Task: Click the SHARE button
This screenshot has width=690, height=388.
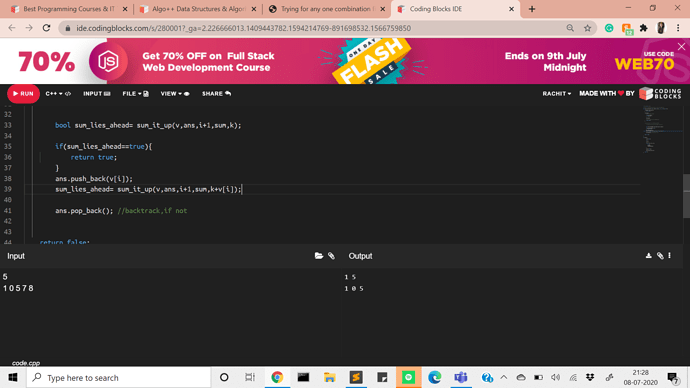Action: 216,94
